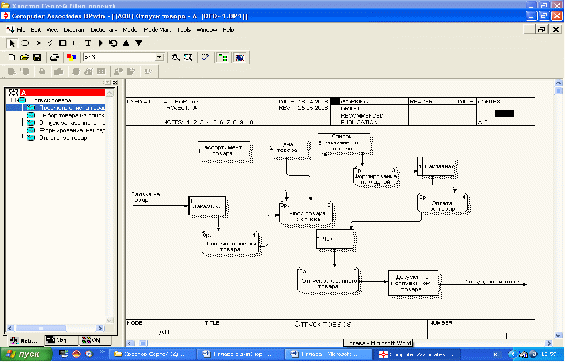
Task: Click the Model Explorer horizontal scroll left arrow
Action: [10, 328]
